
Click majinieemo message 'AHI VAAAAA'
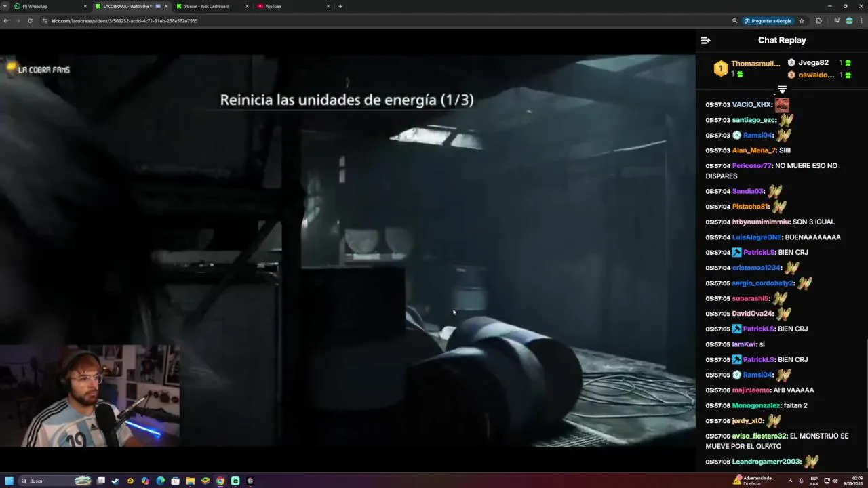point(793,390)
